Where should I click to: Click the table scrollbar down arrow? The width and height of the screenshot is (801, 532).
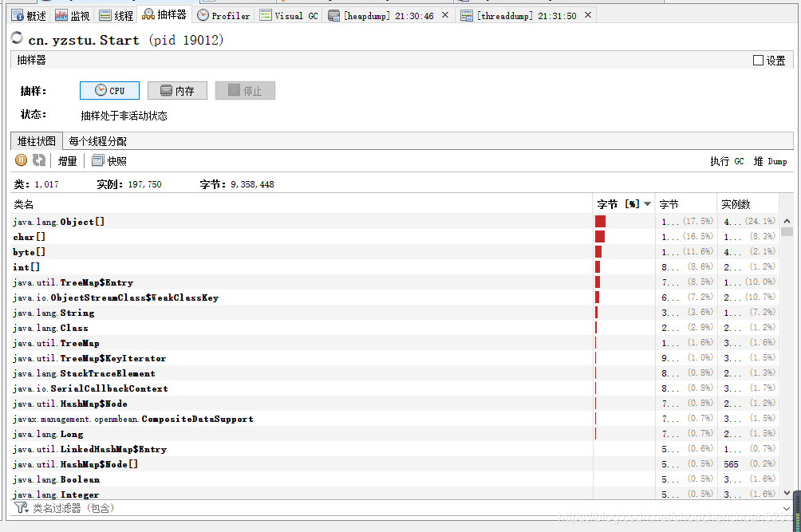point(787,493)
